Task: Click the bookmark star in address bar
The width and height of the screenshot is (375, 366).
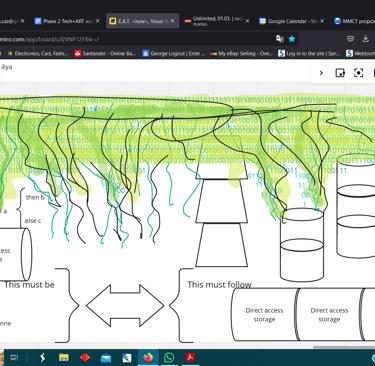Action: [292, 39]
